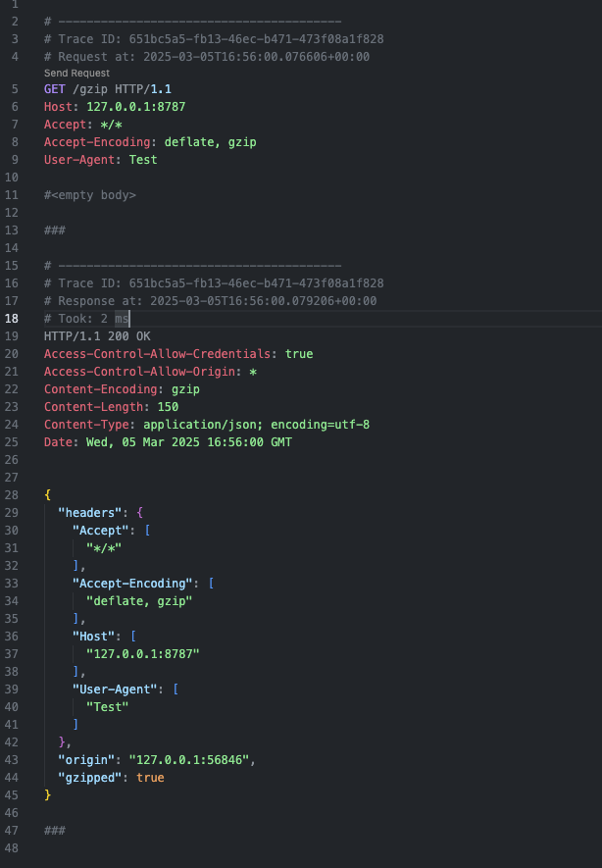
Task: Click the "headers" JSON key
Action: 90,513
